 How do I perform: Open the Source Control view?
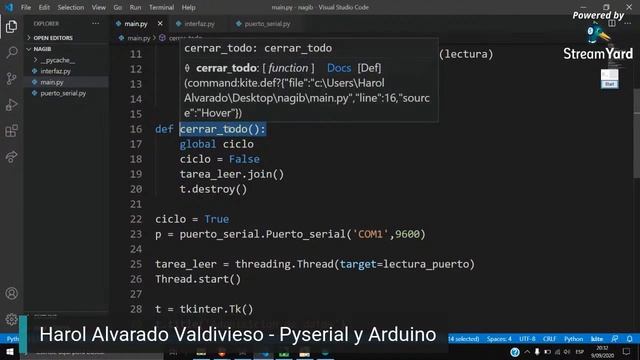pos(11,78)
